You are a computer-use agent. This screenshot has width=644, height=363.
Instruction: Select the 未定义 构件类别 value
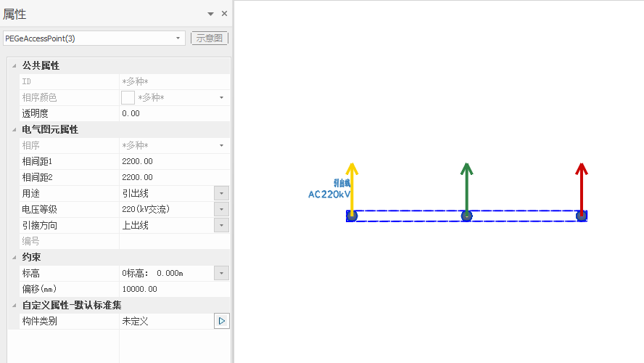click(135, 321)
